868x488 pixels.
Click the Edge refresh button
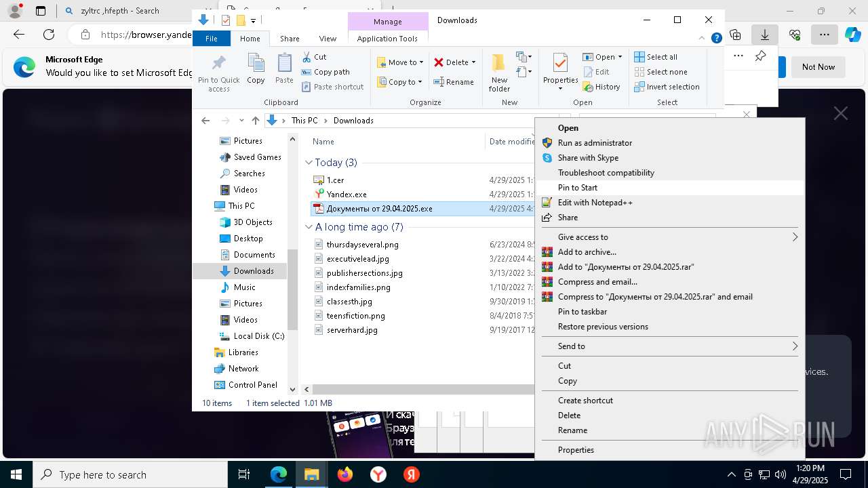[x=49, y=35]
